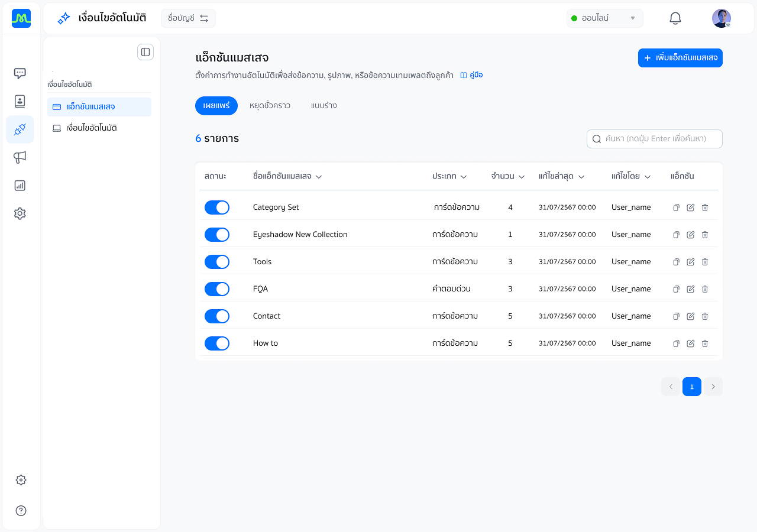This screenshot has width=757, height=532.
Task: Edit the FQA row
Action: [x=691, y=289]
